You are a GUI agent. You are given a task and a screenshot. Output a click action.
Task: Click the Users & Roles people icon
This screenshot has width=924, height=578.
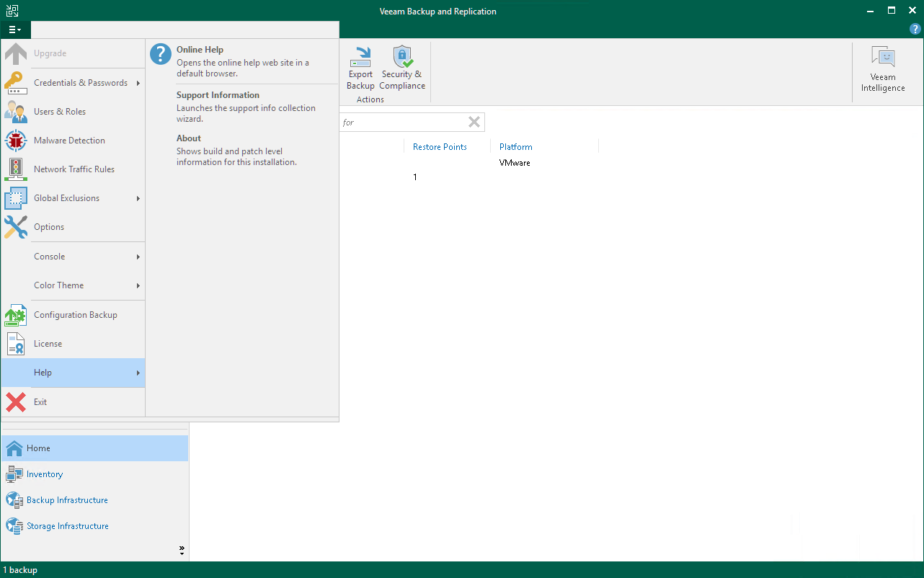(16, 112)
